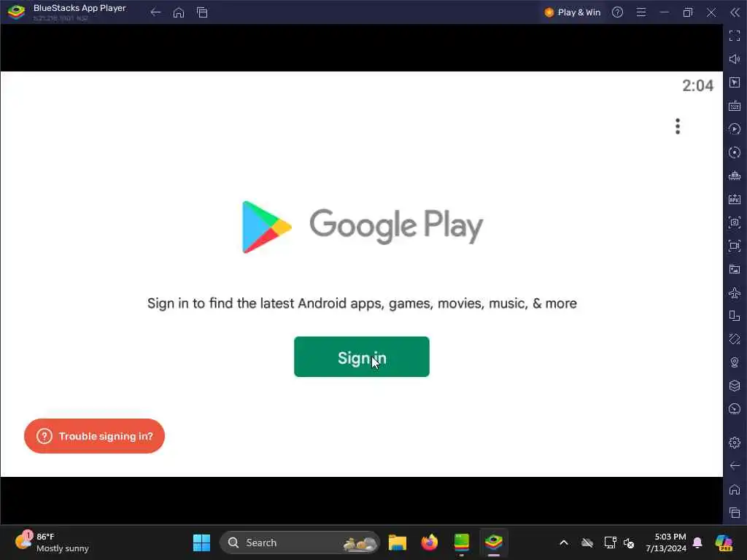The height and width of the screenshot is (560, 747).
Task: Open BlueStacks settings gear in the sidebar
Action: pyautogui.click(x=735, y=443)
